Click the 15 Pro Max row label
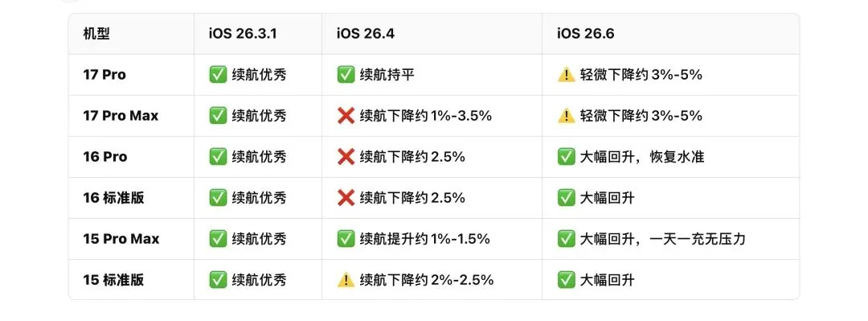Screen dimensions: 868x321 click(x=121, y=239)
